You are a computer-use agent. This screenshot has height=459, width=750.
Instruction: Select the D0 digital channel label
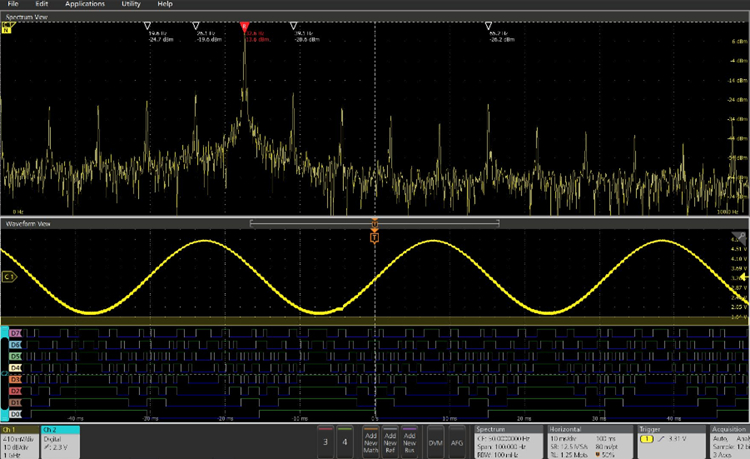[15, 414]
